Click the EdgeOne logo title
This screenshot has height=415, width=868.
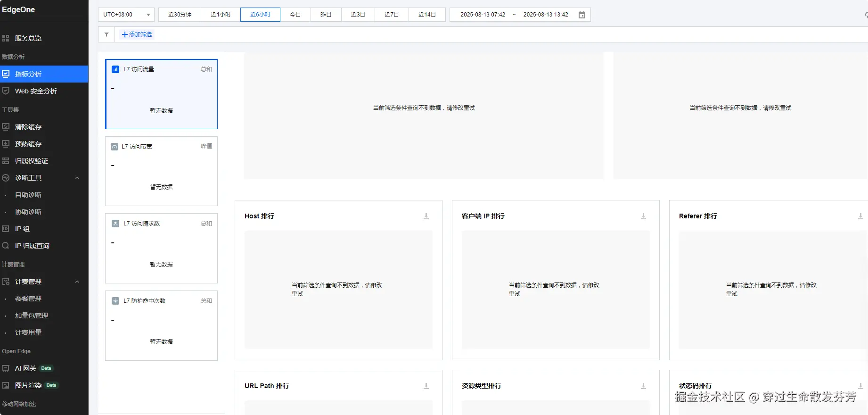pos(18,9)
